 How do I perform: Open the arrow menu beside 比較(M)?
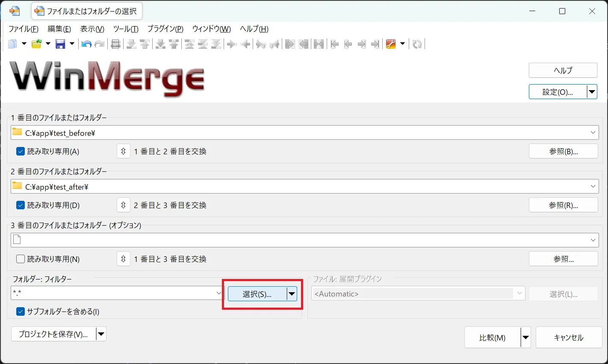[x=526, y=338]
